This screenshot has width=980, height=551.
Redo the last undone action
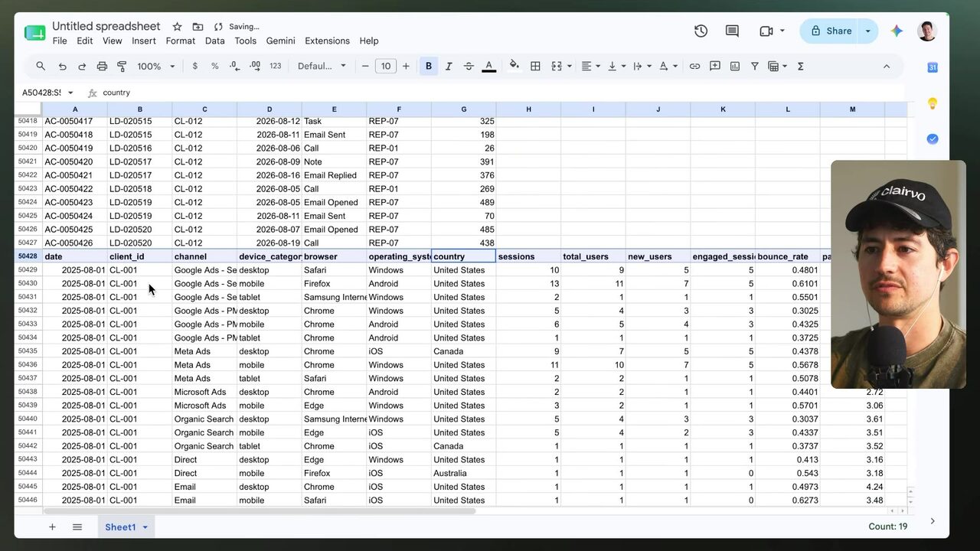tap(82, 67)
